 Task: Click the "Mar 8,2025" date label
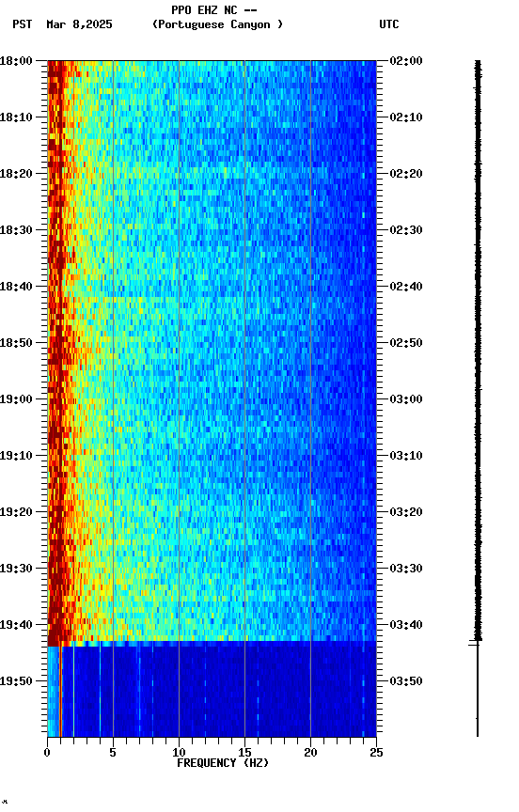[x=79, y=24]
